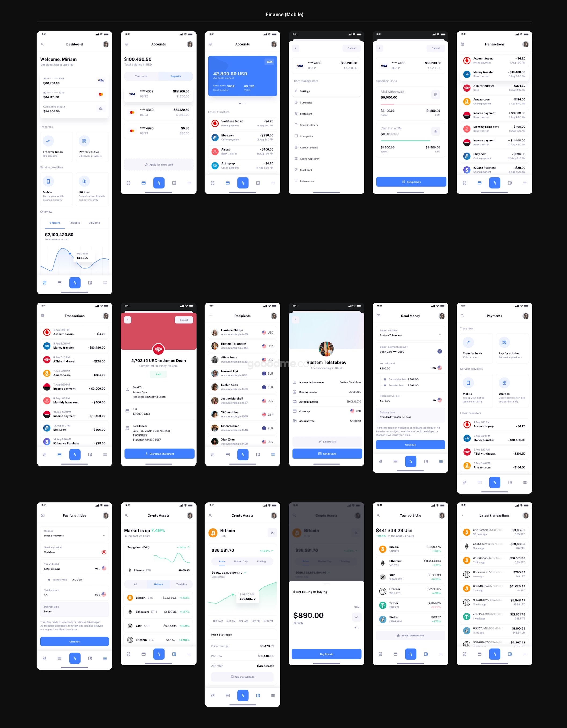Select the Accounts card icon in bottom nav
The height and width of the screenshot is (728, 567).
pos(143,182)
